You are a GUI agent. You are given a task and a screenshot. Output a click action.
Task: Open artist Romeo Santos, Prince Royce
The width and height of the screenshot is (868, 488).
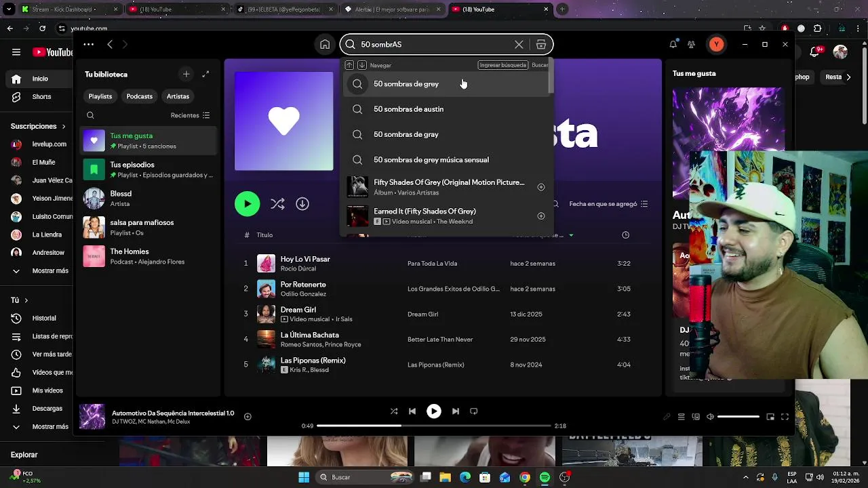pyautogui.click(x=321, y=344)
